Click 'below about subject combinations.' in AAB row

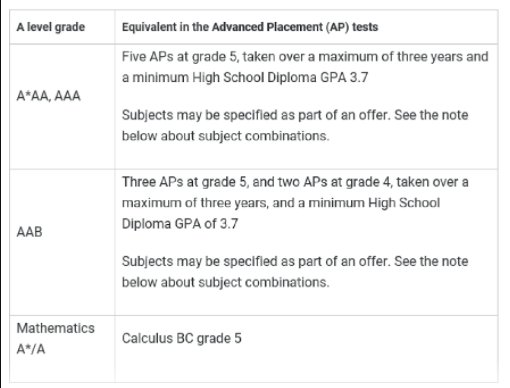[x=226, y=283]
